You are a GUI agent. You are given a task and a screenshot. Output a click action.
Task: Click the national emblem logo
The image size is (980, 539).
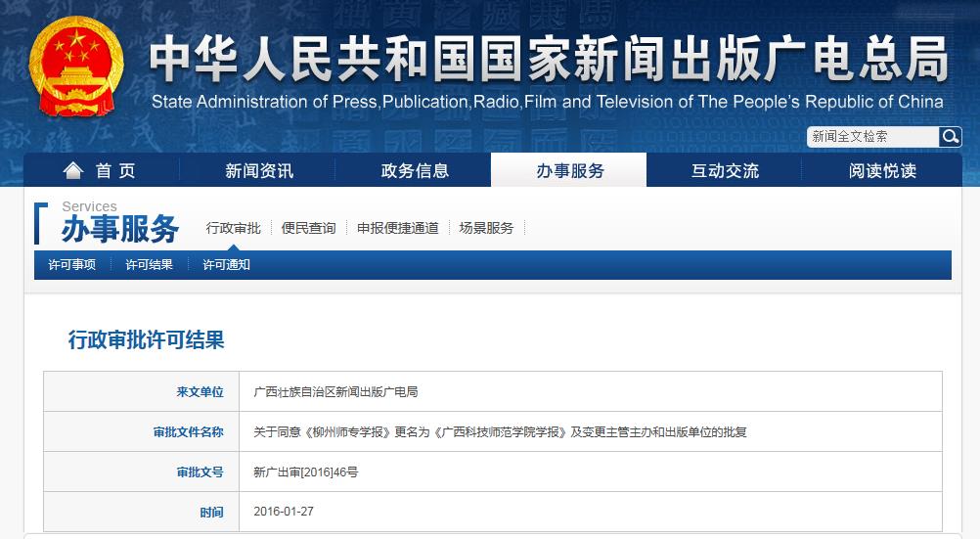point(76,67)
